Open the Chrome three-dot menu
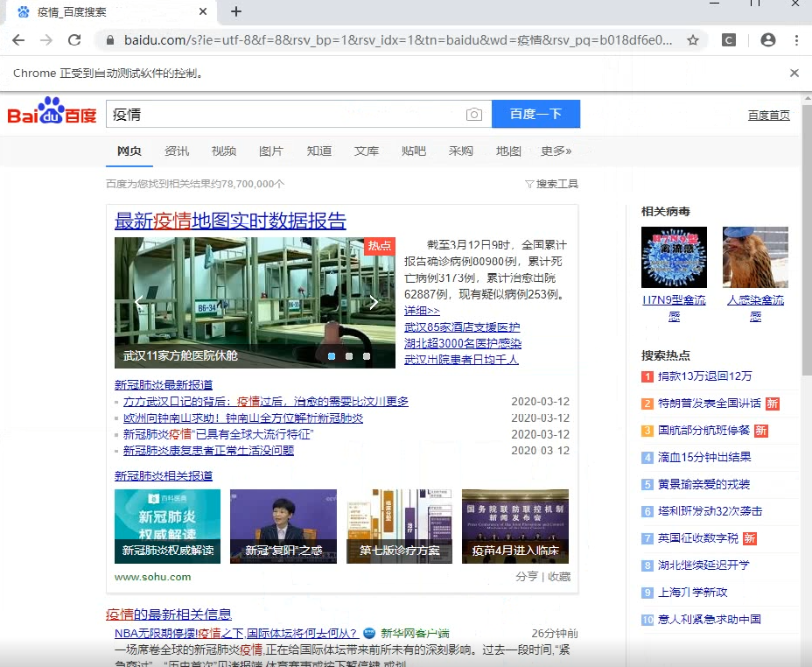This screenshot has width=812, height=667. tap(796, 40)
